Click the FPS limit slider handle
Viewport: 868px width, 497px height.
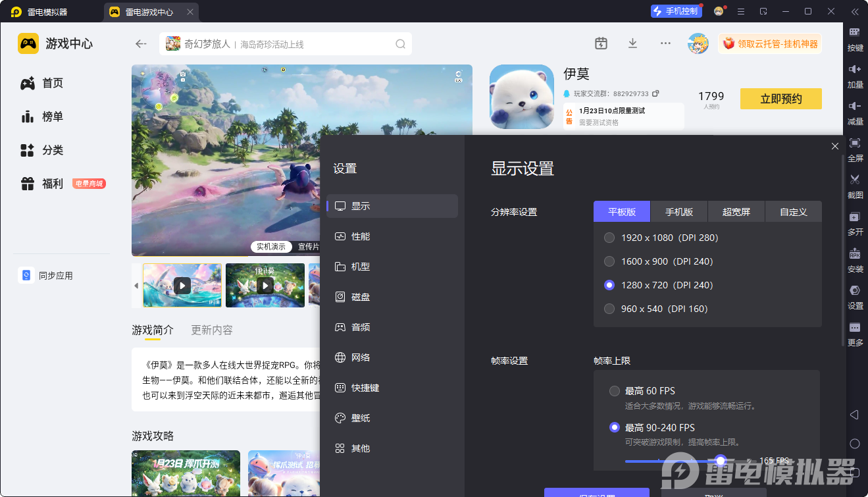[x=721, y=461]
